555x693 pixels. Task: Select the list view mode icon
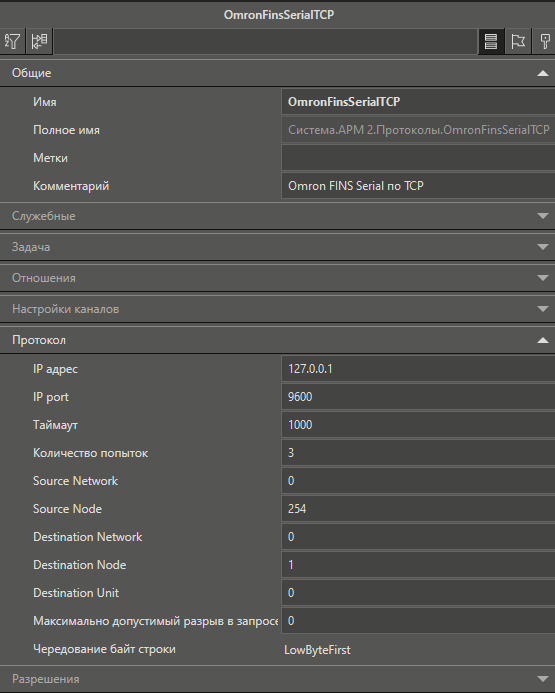(x=491, y=42)
